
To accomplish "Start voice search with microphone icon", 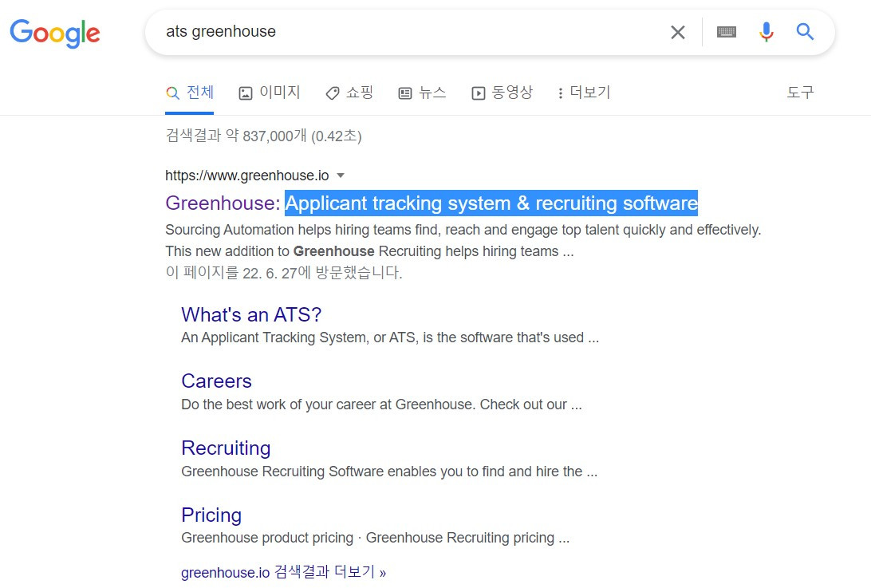I will tap(767, 32).
